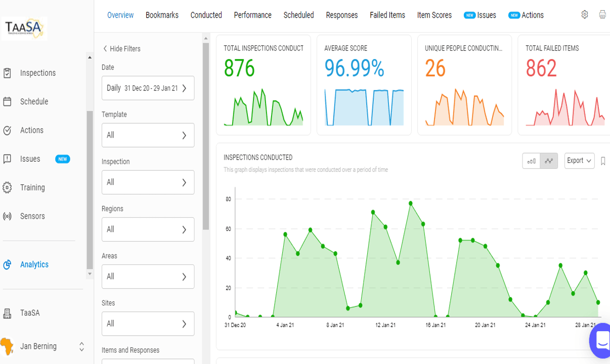Click the Inspections clipboard icon in sidebar

(7, 73)
